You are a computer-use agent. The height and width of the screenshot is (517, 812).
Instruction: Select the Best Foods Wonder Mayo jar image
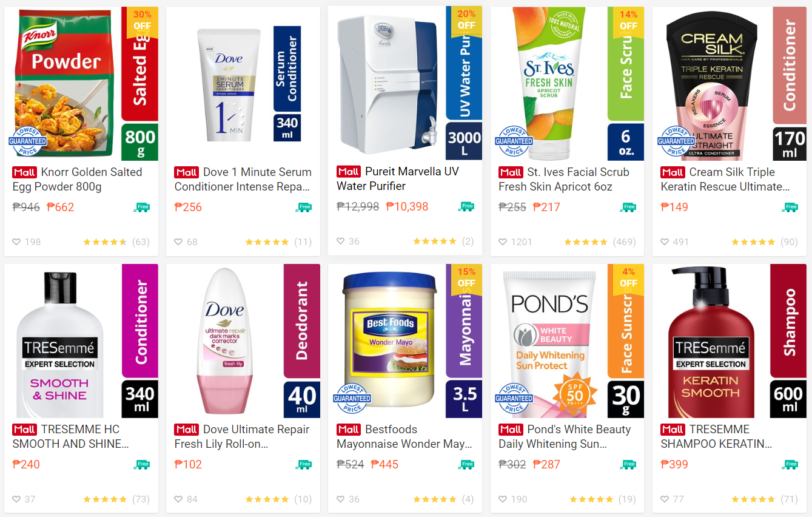tap(389, 340)
